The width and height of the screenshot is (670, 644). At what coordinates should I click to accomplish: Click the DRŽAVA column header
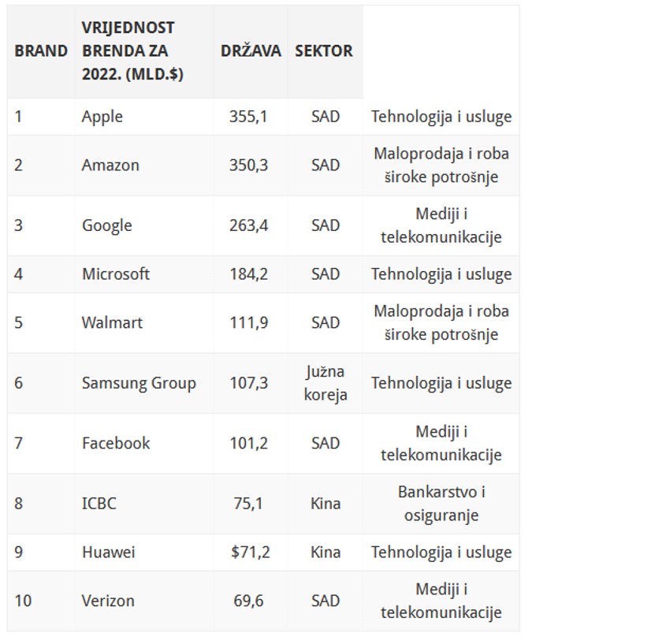pyautogui.click(x=251, y=51)
